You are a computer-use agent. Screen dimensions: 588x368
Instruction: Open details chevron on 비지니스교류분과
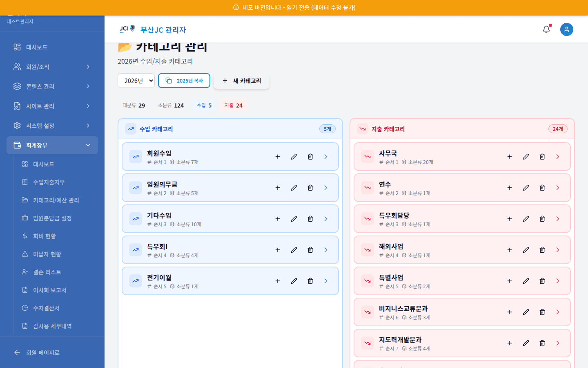pos(558,312)
